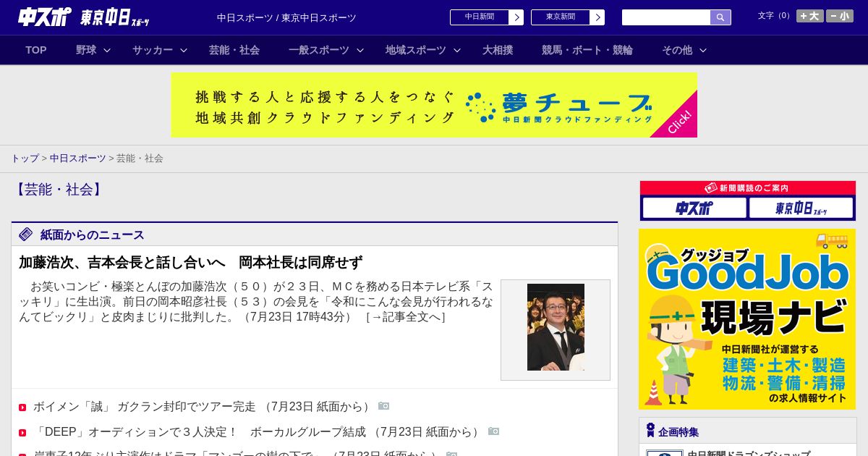Click 中日スポーツ / 東京中日スポーツ header text
868x456 pixels.
click(286, 17)
